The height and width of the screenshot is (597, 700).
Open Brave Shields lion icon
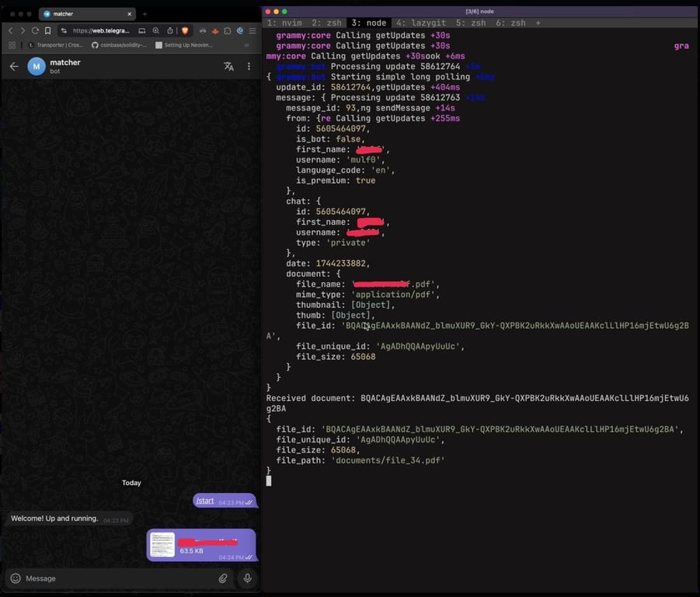(x=185, y=31)
